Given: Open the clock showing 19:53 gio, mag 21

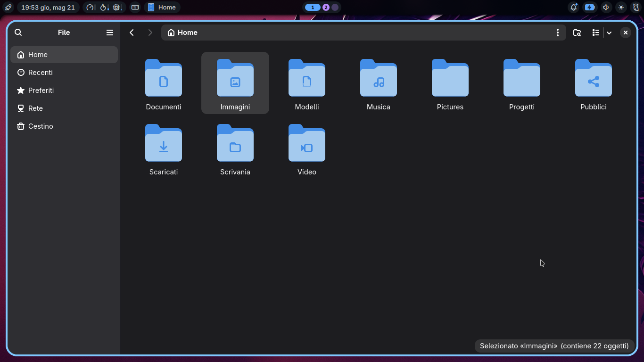Looking at the screenshot, I should coord(48,8).
